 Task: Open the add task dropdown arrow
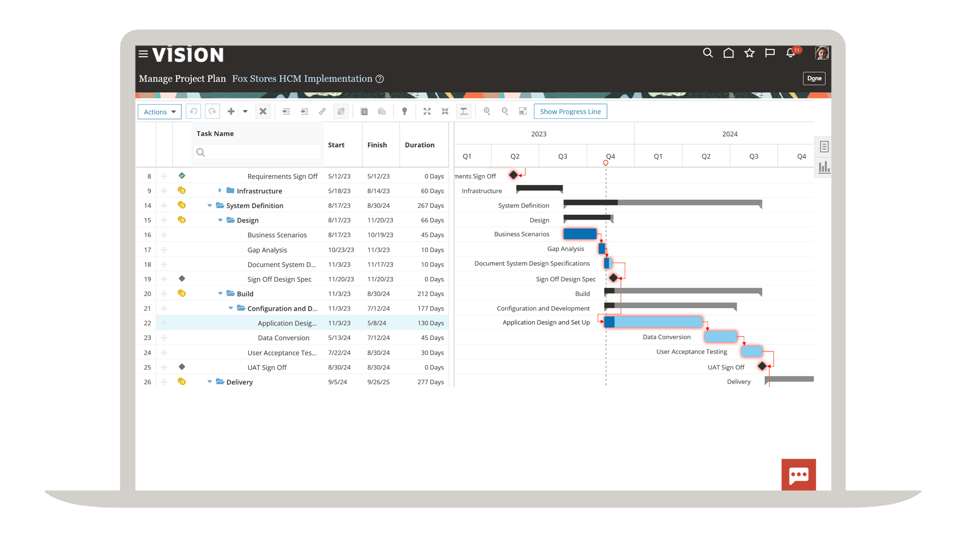246,111
